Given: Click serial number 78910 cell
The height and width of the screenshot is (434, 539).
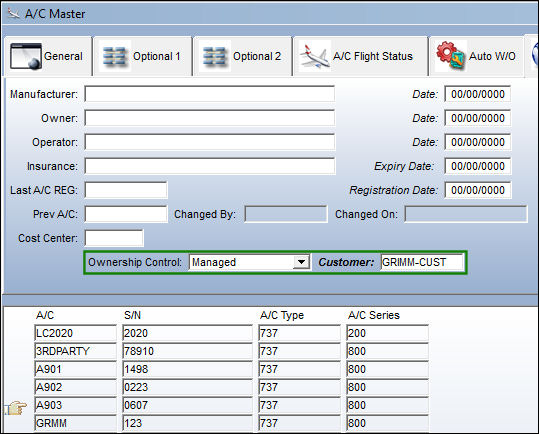Looking at the screenshot, I should pyautogui.click(x=187, y=351).
